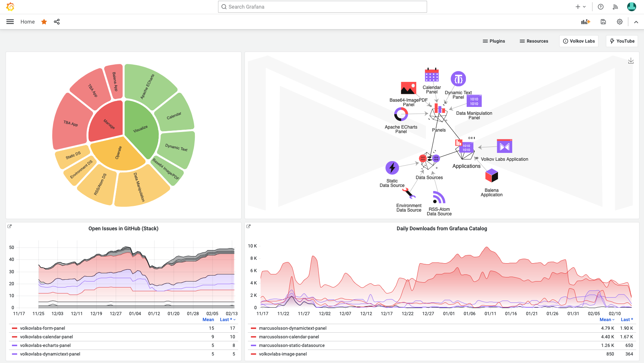Open the news RSS feed icon
This screenshot has height=363, width=644.
pos(615,7)
